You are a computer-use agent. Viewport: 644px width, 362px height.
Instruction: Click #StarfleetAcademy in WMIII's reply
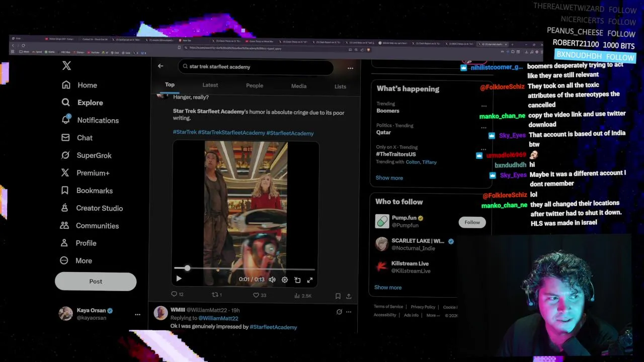pos(273,327)
